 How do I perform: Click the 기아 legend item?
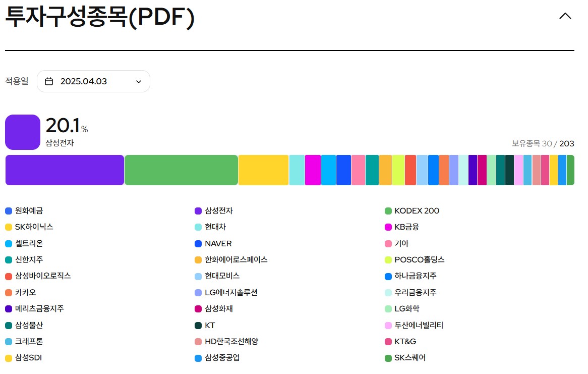point(397,243)
